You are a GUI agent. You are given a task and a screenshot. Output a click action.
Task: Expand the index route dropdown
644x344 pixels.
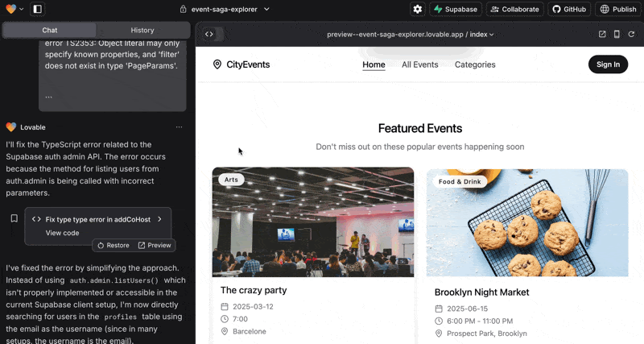click(x=481, y=35)
